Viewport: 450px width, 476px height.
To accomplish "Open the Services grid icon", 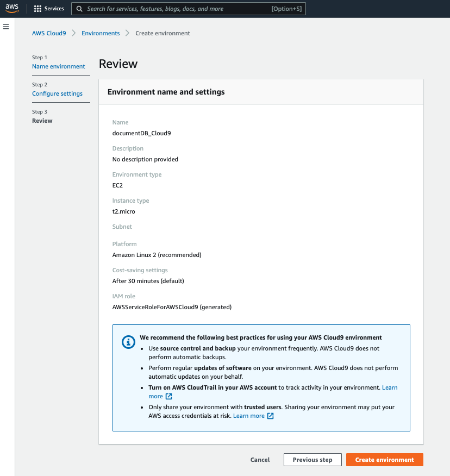I will click(38, 8).
